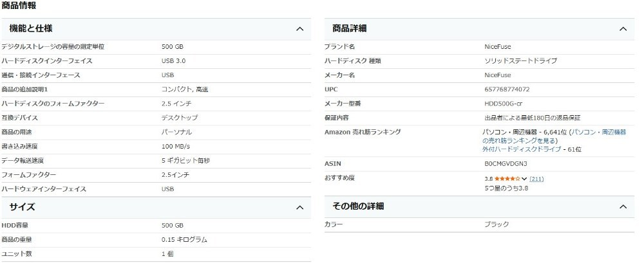Image resolution: width=644 pixels, height=265 pixels.
Task: Open the パソコン・周辺機器の売れ筋ランキングを見る link
Action: pos(554,136)
